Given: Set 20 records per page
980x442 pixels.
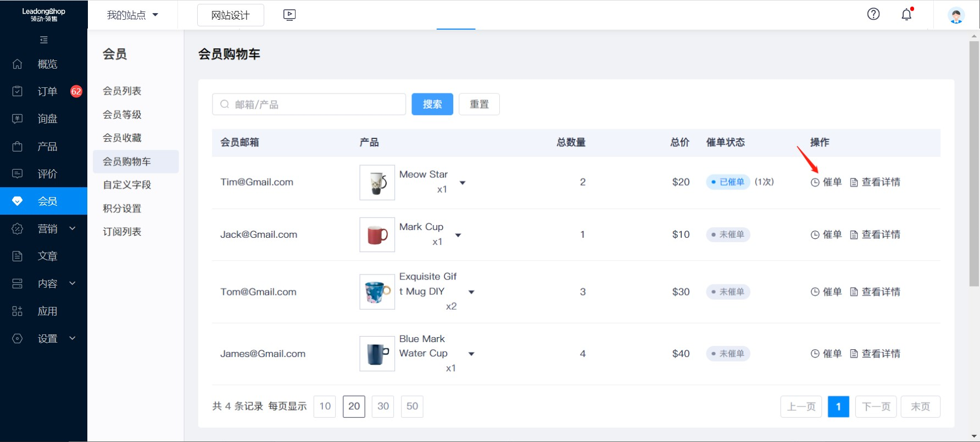Looking at the screenshot, I should point(354,406).
